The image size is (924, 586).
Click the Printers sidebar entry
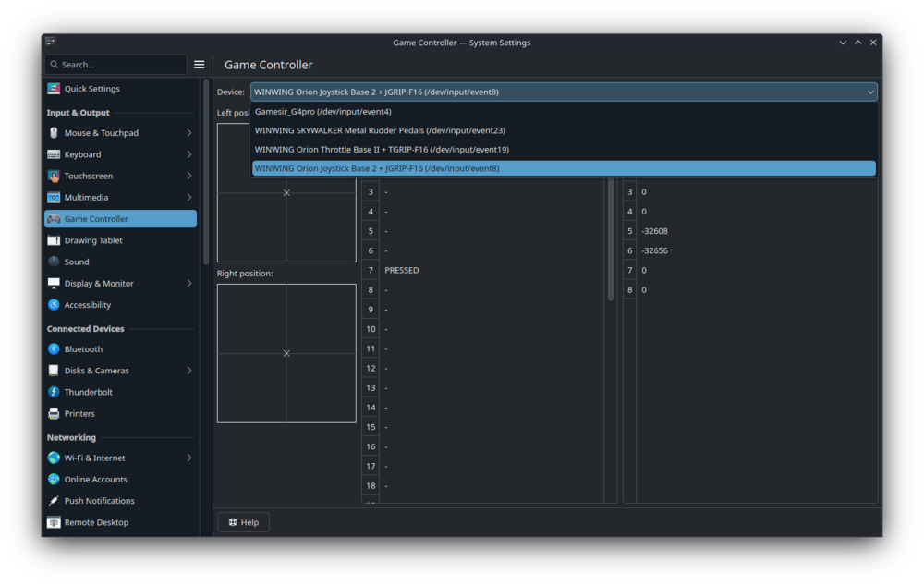(121, 414)
